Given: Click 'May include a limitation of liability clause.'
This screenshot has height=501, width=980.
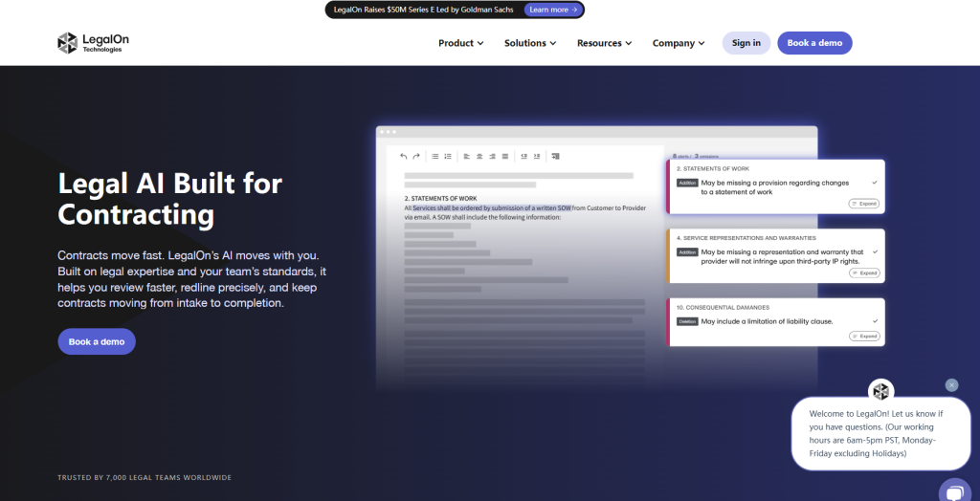Looking at the screenshot, I should coord(767,321).
